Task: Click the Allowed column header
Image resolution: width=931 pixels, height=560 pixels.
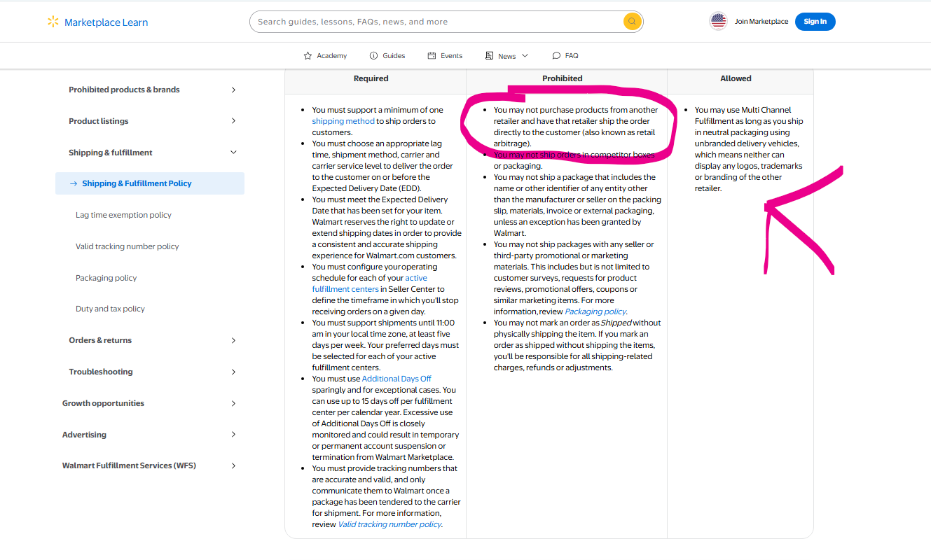Action: 736,78
